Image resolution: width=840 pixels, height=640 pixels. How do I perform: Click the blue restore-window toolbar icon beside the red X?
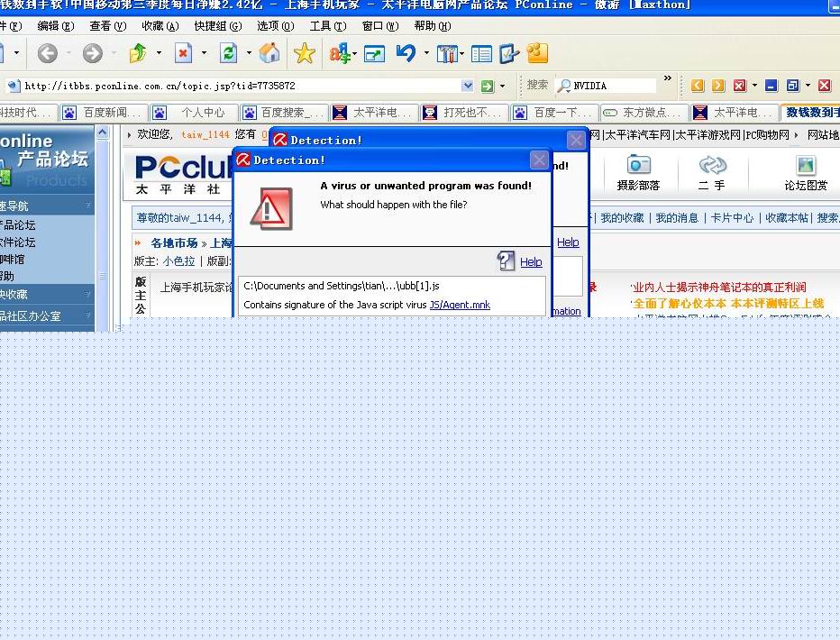pyautogui.click(x=792, y=86)
